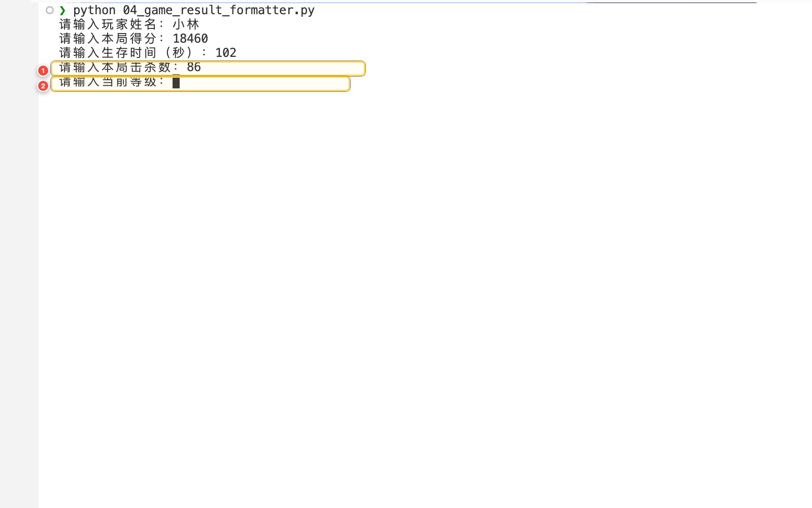Select the 04_game_result_formatter.py filename
This screenshot has width=812, height=508.
point(219,10)
